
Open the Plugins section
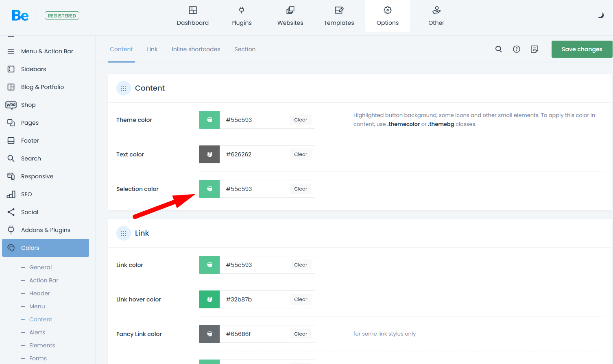pos(242,16)
